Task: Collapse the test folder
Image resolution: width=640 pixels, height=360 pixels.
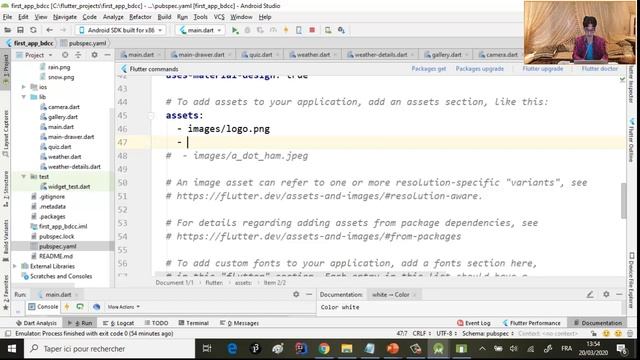Action: pos(24,176)
